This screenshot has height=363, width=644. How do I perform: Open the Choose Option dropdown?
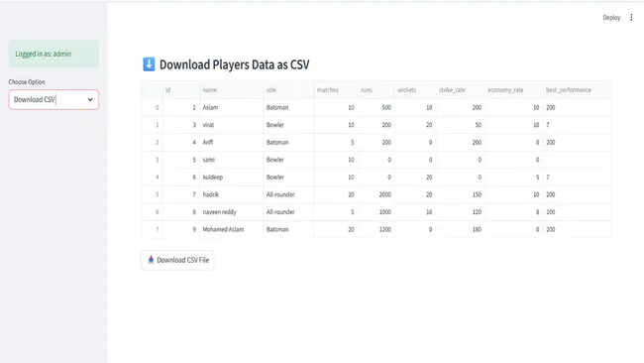[54, 99]
